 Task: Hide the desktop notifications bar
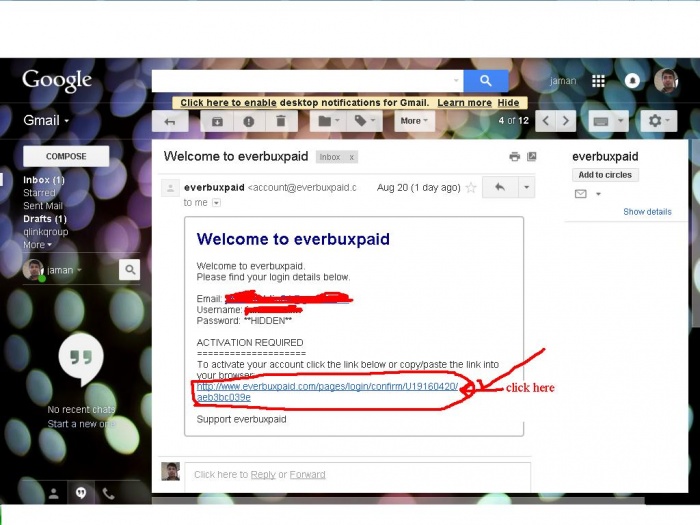[x=508, y=103]
